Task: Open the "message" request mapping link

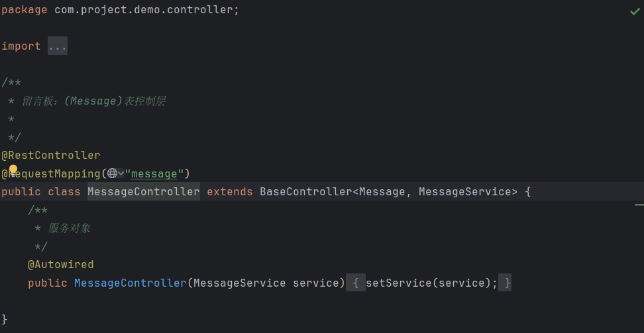Action: 154,173
